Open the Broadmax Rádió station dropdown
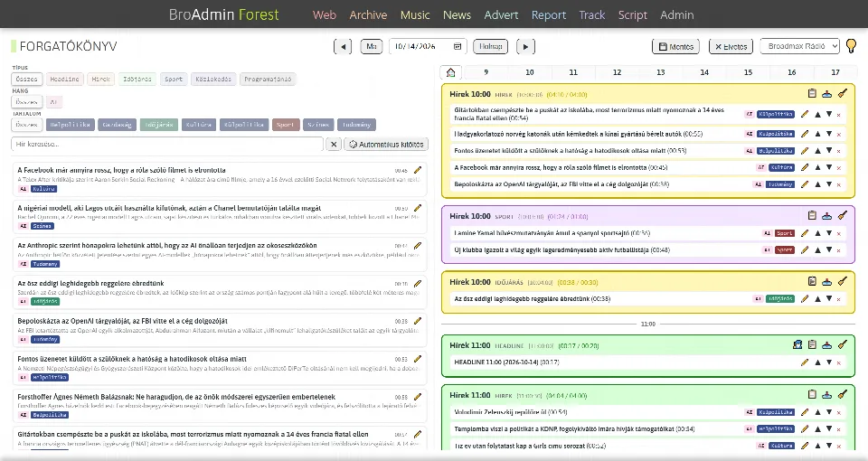 pos(800,46)
